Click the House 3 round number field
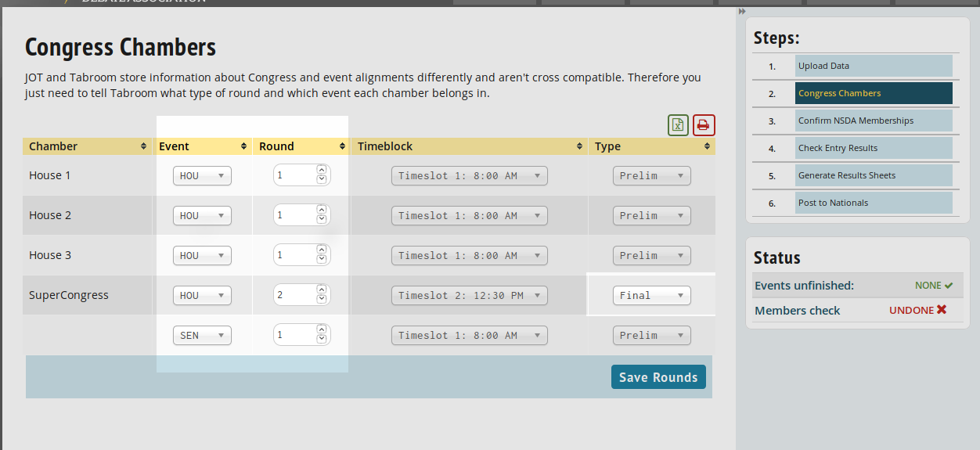Viewport: 980px width, 450px height. (x=294, y=256)
